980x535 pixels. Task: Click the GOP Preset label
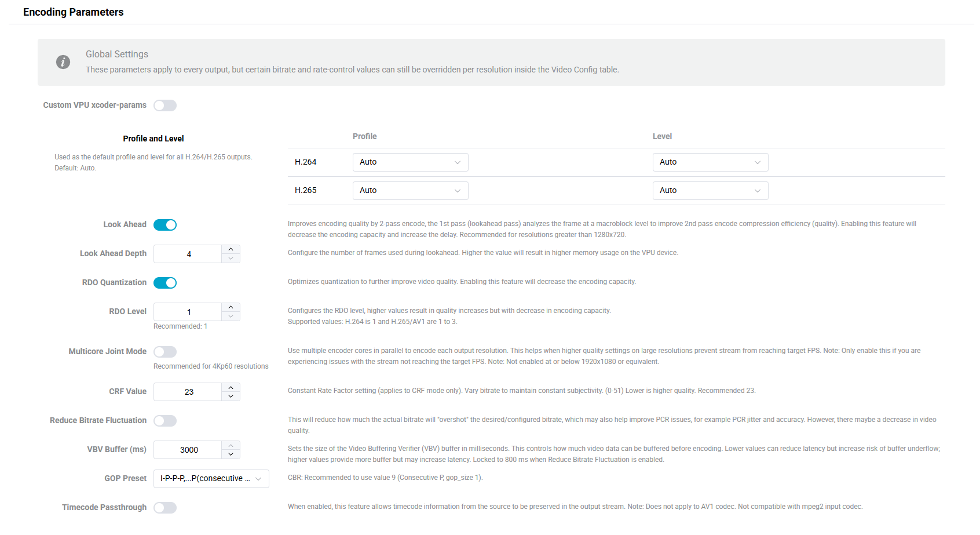tap(125, 478)
